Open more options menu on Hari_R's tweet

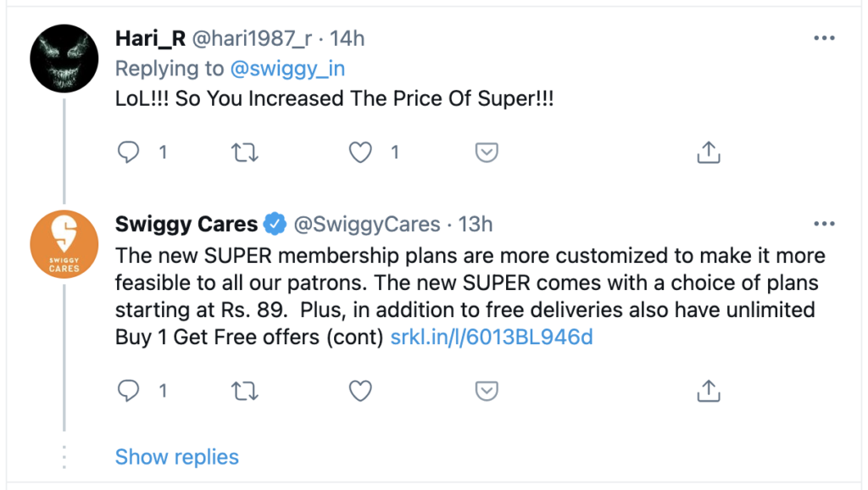click(824, 39)
